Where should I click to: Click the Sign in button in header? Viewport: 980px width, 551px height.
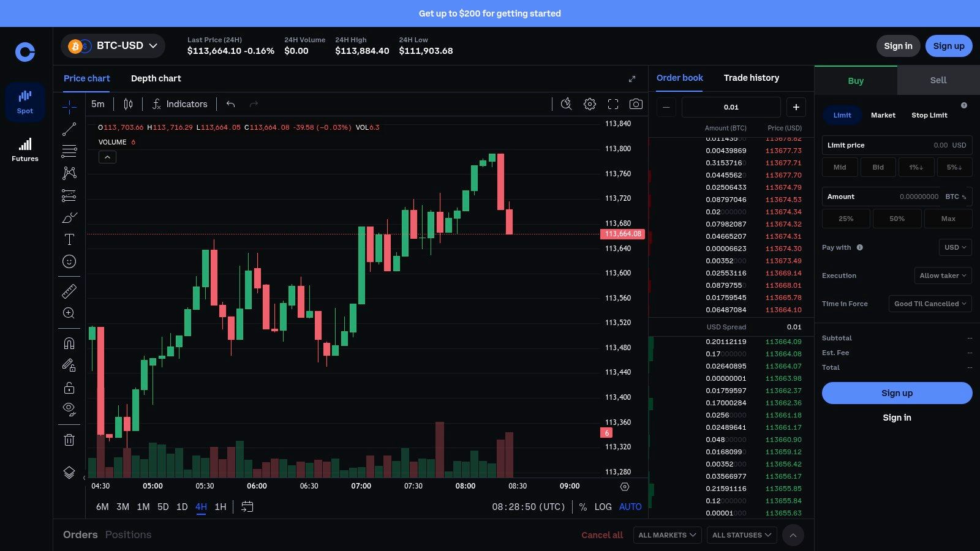pos(898,46)
